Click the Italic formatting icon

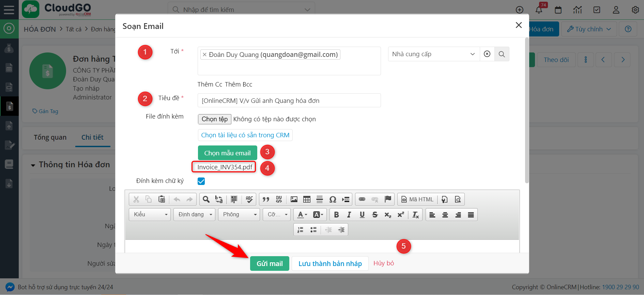point(349,215)
